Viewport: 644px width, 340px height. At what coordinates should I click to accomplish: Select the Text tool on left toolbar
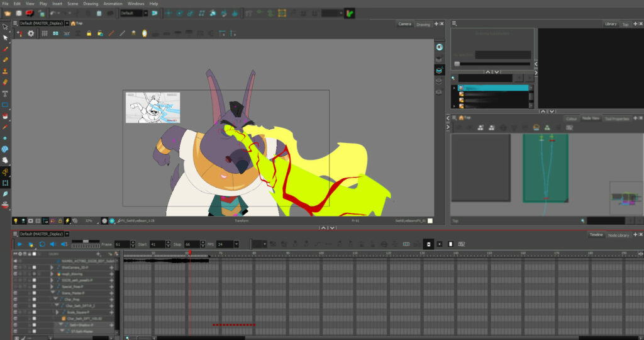[x=5, y=93]
